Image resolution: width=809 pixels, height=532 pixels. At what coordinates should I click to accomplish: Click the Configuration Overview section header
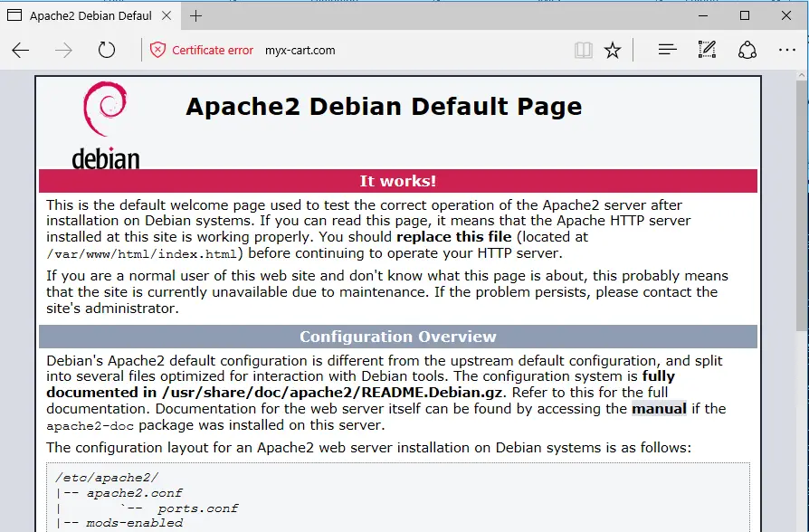pyautogui.click(x=398, y=337)
